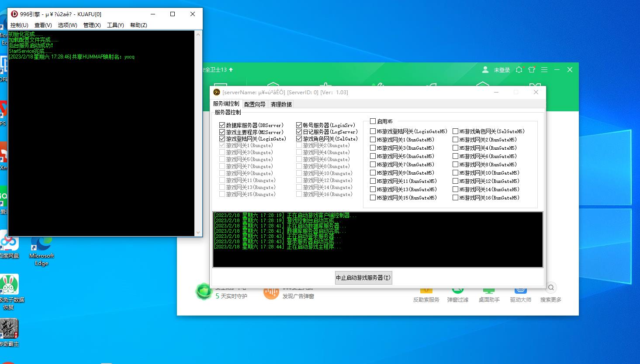Open 驱动大师 in security window

[x=520, y=300]
